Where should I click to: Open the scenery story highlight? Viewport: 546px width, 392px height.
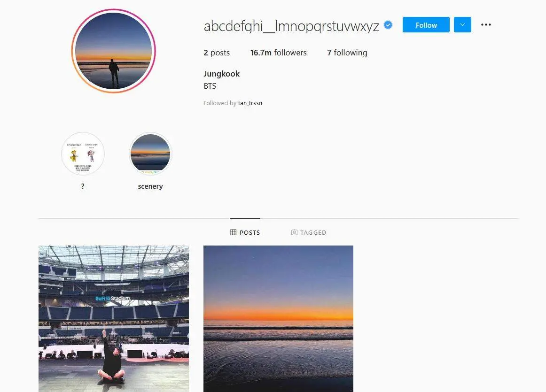150,154
